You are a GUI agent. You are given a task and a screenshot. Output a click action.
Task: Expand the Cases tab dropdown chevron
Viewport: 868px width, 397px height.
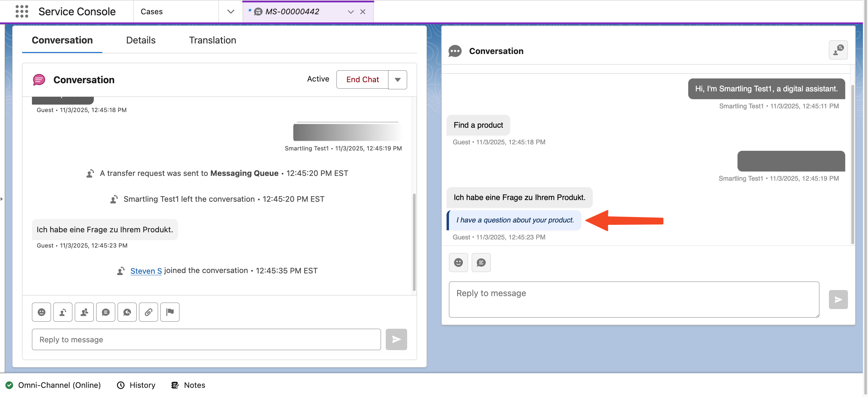coord(230,11)
